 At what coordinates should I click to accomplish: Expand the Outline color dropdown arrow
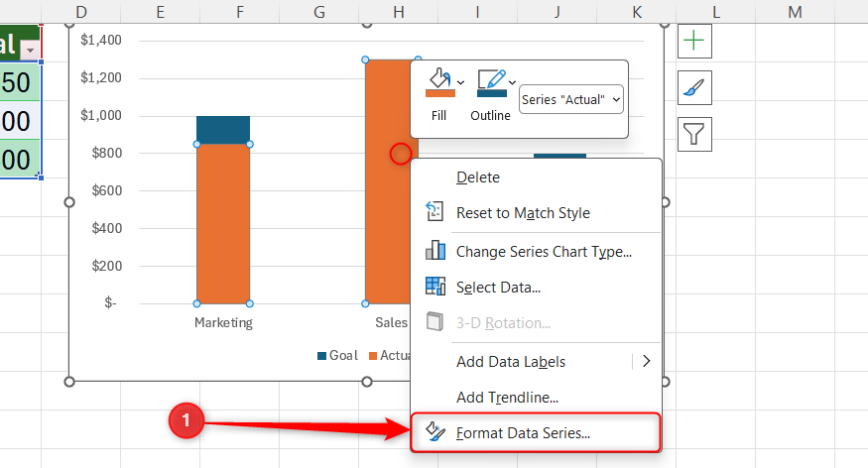pos(513,83)
